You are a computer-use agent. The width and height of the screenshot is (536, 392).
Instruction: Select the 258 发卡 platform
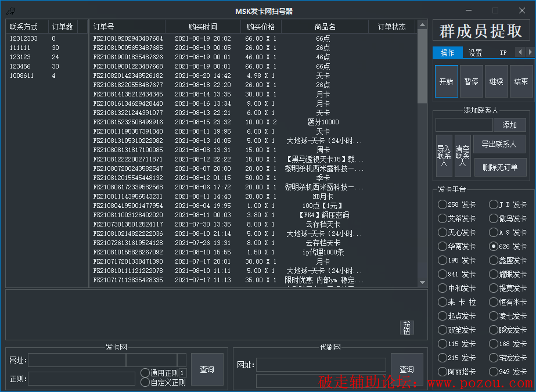pyautogui.click(x=443, y=204)
